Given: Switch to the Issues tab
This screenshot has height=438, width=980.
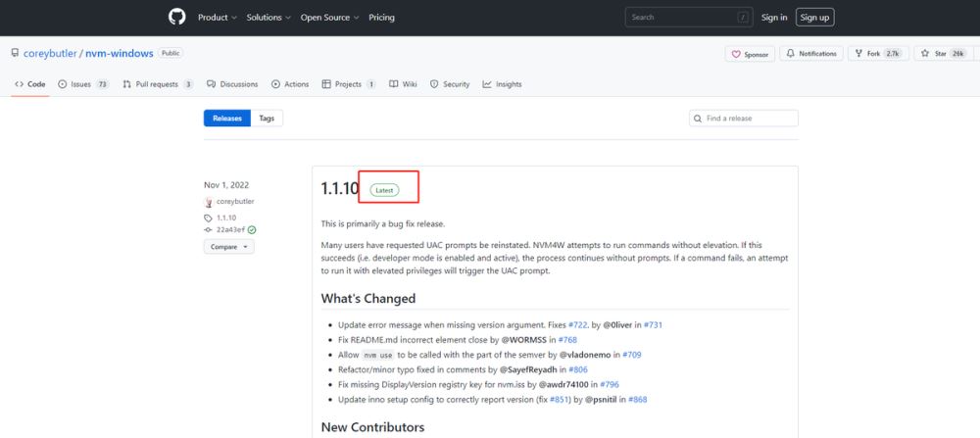Looking at the screenshot, I should 83,84.
